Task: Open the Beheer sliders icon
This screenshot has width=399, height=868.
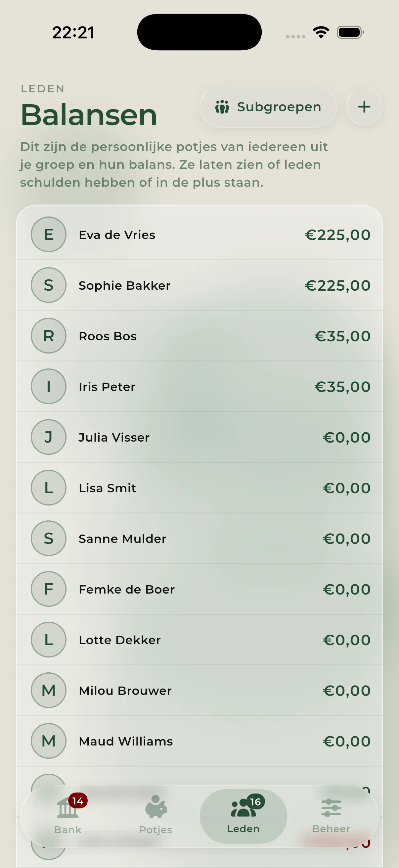Action: [x=331, y=808]
